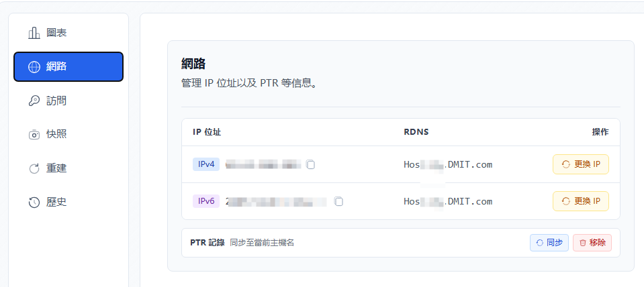Click the globe icon for 網路
644x287 pixels.
pos(34,67)
